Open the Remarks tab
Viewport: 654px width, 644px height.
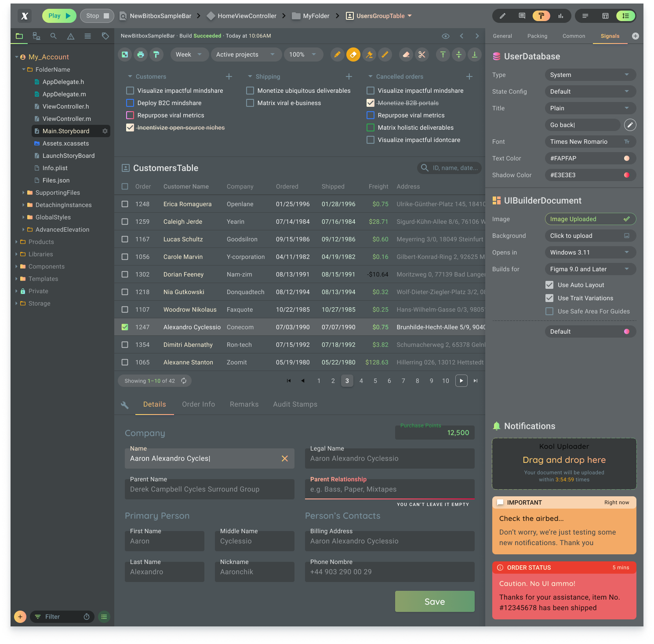point(244,404)
